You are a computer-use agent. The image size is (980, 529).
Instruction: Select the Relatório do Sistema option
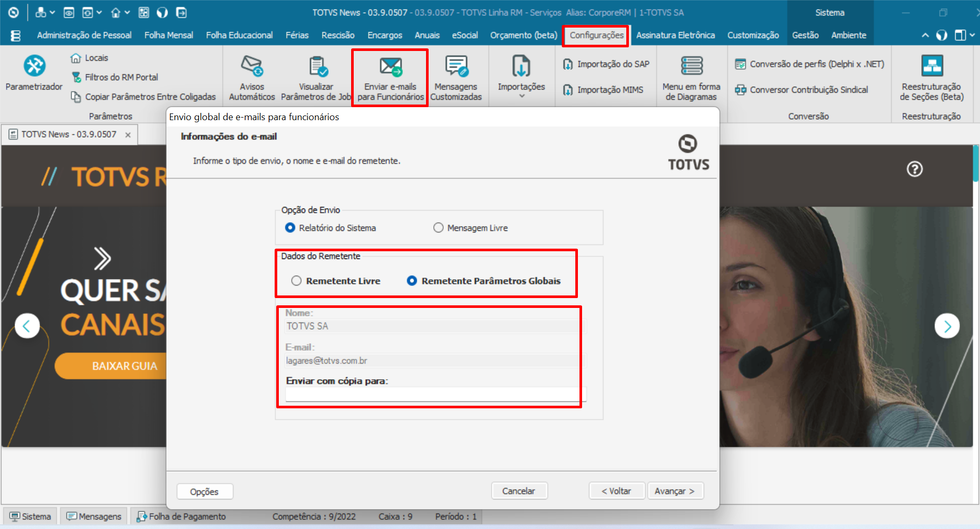[x=330, y=228]
